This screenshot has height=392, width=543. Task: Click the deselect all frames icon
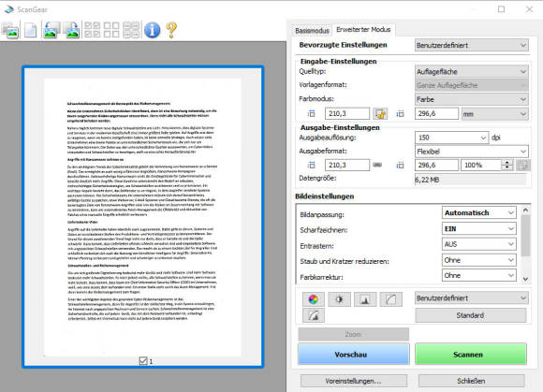[x=111, y=30]
